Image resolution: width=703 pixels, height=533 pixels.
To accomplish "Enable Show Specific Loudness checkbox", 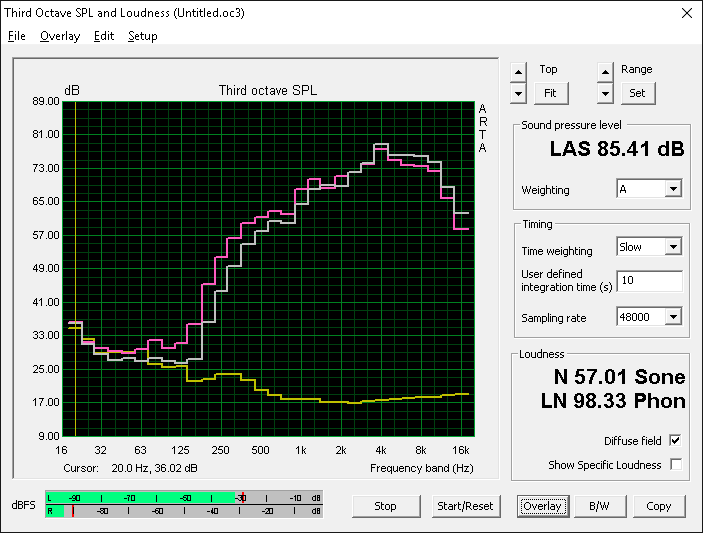I will click(676, 464).
